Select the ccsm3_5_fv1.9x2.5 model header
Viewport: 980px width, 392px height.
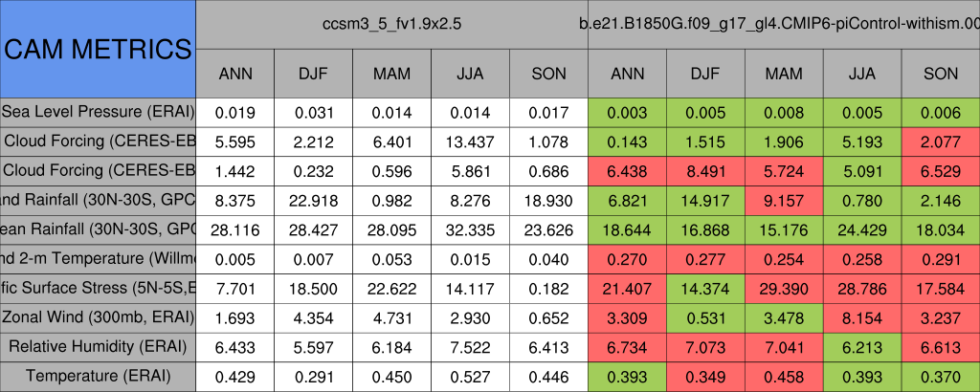(x=391, y=25)
